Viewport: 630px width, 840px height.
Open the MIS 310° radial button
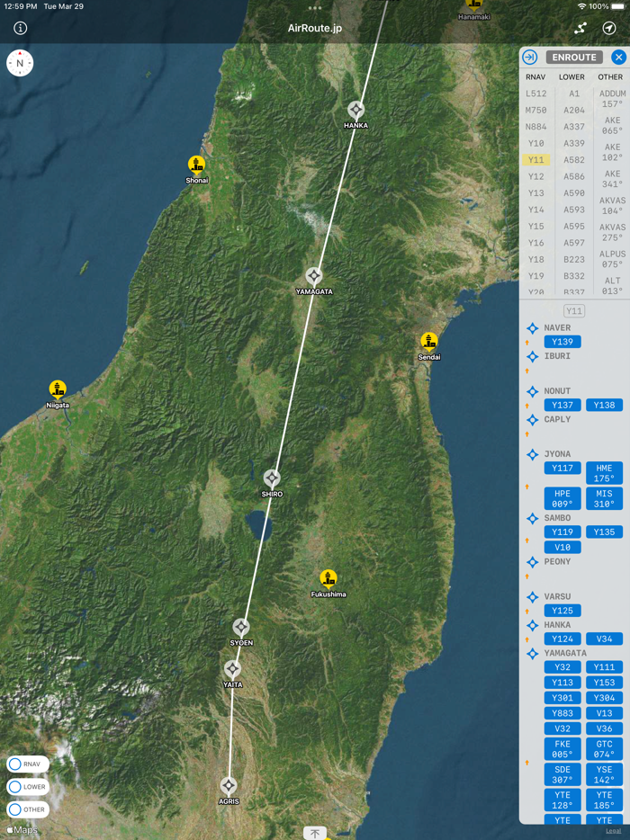[604, 499]
